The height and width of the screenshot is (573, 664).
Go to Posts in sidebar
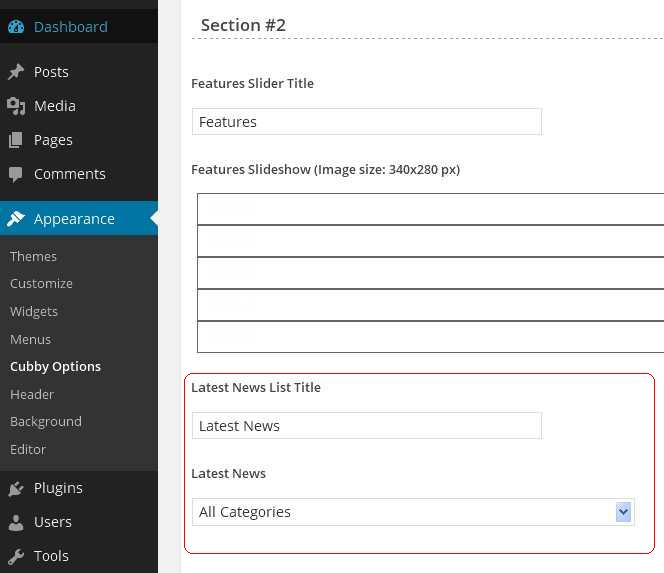(51, 72)
